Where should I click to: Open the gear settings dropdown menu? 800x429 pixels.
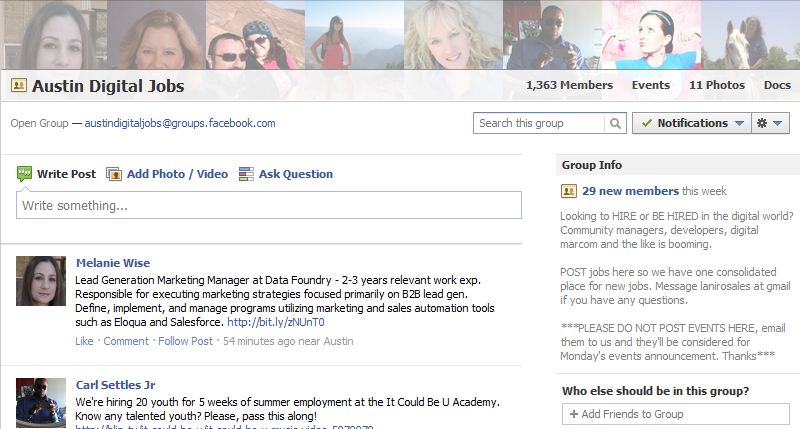pos(771,124)
